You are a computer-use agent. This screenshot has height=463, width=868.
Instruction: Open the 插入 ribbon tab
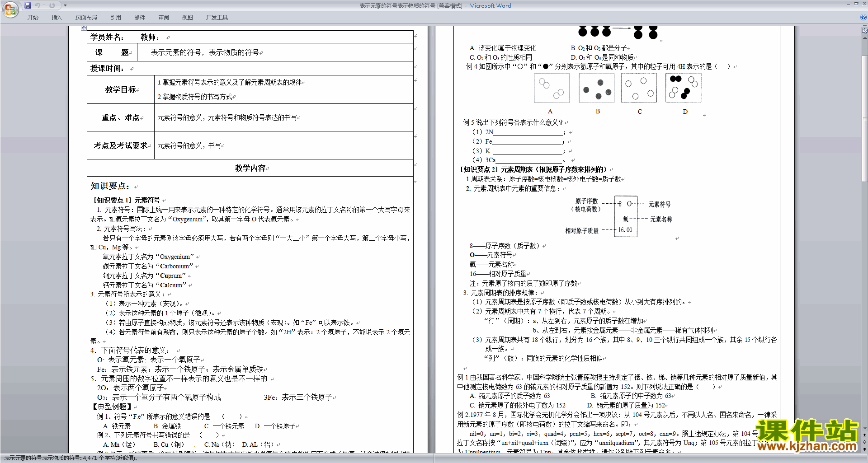point(57,17)
